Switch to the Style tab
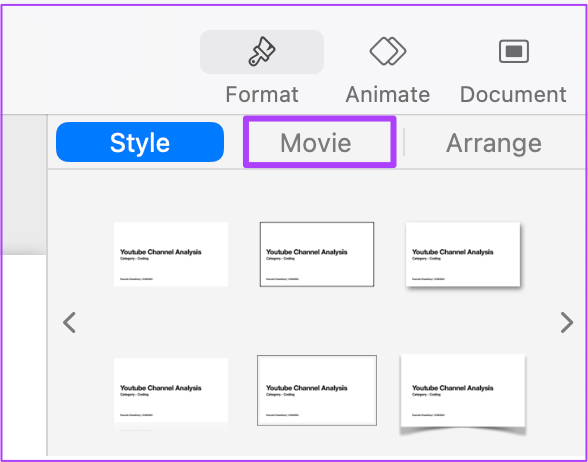 (140, 142)
